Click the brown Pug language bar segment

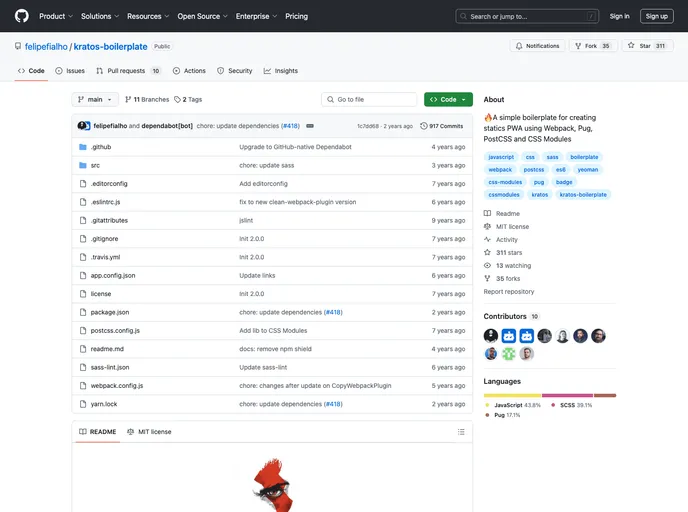coord(605,395)
